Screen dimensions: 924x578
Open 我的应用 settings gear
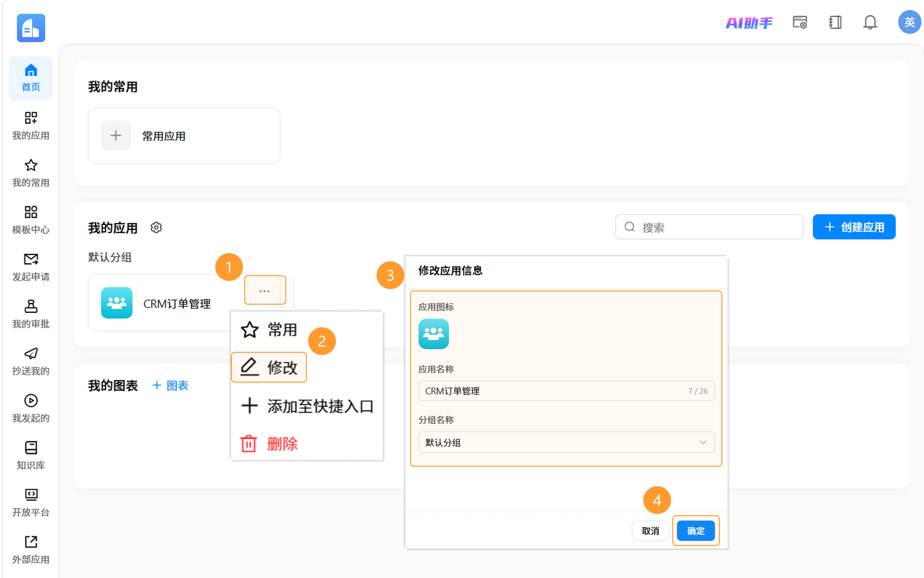tap(156, 227)
